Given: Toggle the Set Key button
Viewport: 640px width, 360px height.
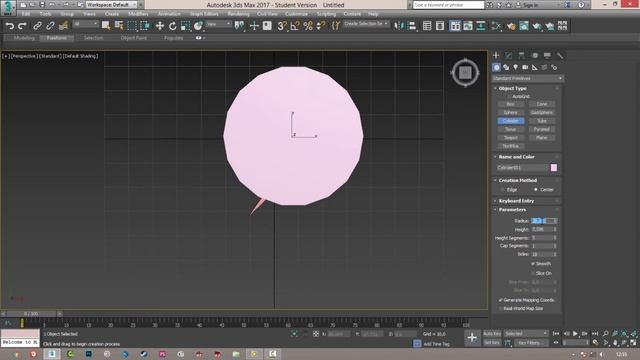Looking at the screenshot, I should [x=492, y=343].
